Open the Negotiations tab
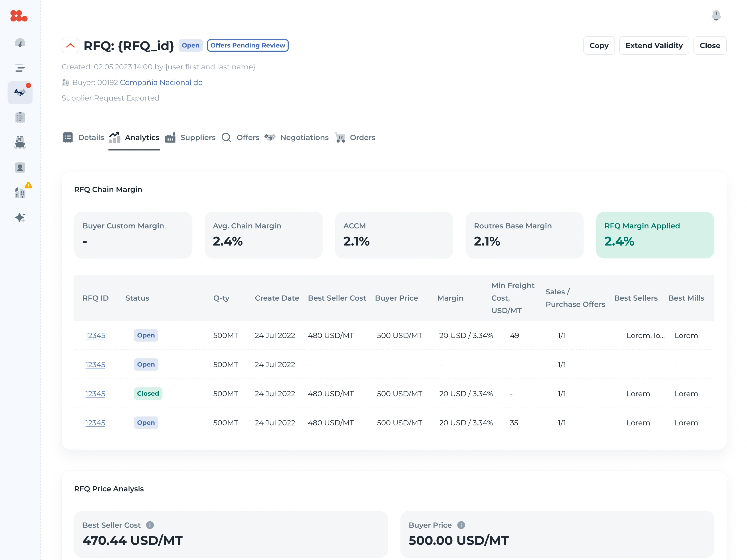 297,138
